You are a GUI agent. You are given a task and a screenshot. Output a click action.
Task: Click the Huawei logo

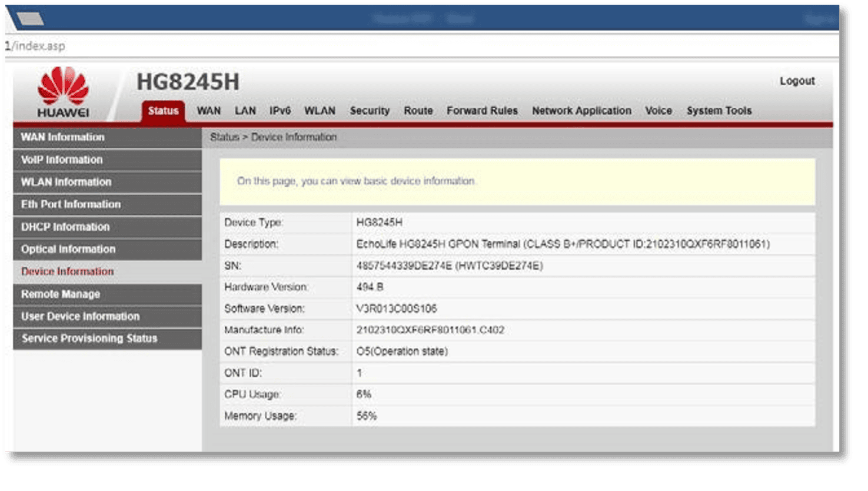point(63,92)
